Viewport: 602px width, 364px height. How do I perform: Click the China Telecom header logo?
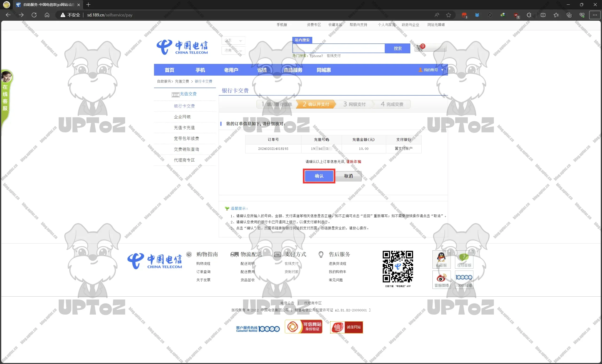tap(182, 47)
